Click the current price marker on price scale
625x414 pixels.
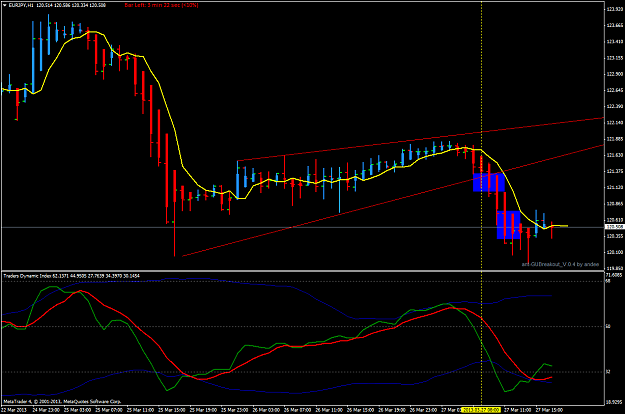tap(614, 227)
